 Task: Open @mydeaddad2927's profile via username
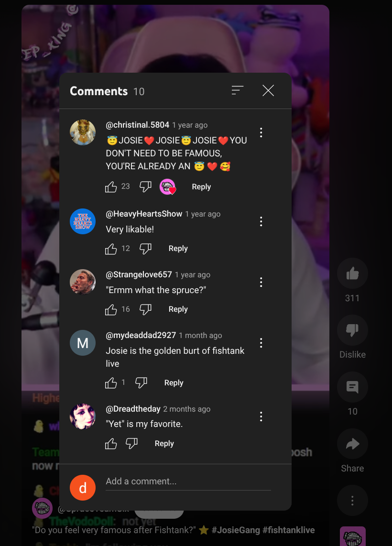click(141, 335)
